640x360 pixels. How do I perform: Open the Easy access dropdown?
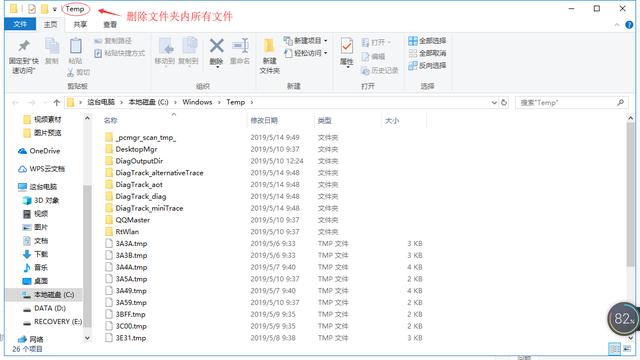click(326, 53)
